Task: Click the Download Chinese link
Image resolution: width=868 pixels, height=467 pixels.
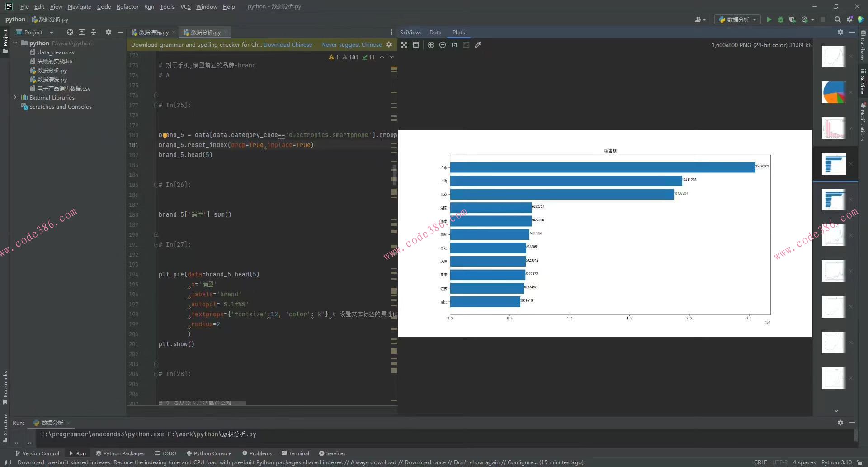Action: tap(288, 44)
